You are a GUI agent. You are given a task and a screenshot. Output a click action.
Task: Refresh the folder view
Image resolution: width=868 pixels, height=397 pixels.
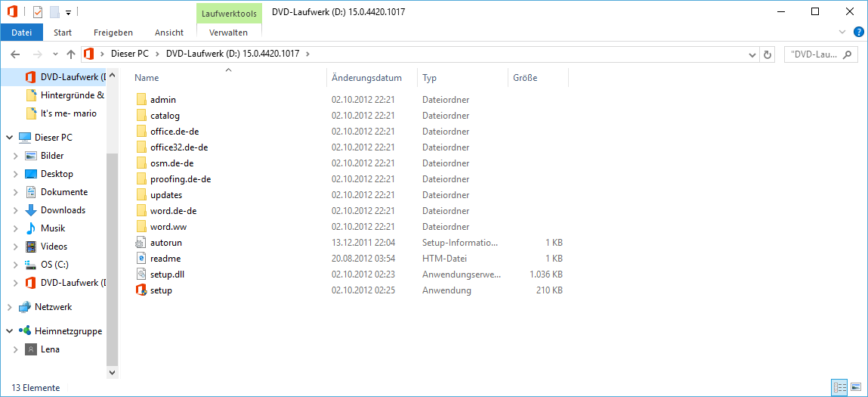coord(768,54)
